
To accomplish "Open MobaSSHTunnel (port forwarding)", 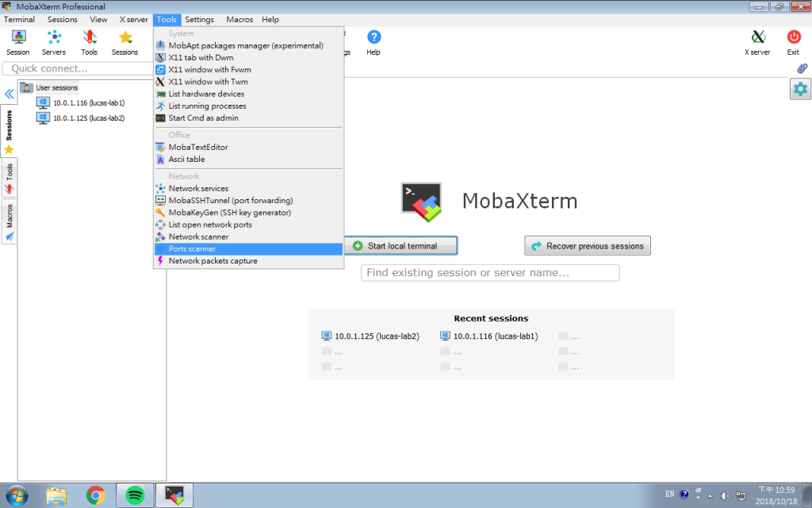I will pos(248,200).
